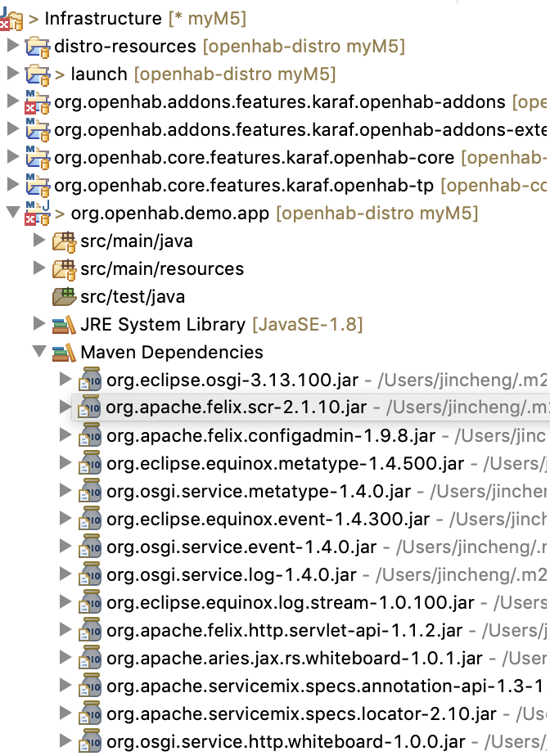Expand the karaf.openhab-addons project node
The width and height of the screenshot is (550, 756).
13,101
